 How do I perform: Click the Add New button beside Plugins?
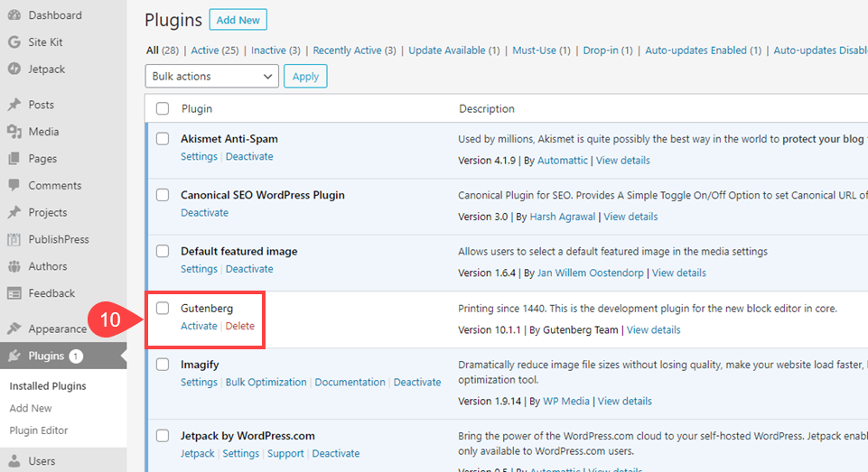tap(238, 20)
